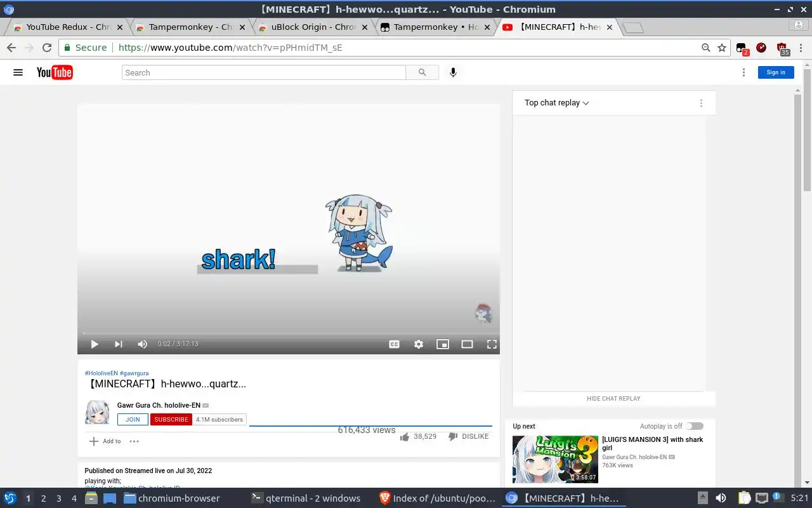This screenshot has width=812, height=508.
Task: Open the uBlock Origin extension icon
Action: (782, 48)
